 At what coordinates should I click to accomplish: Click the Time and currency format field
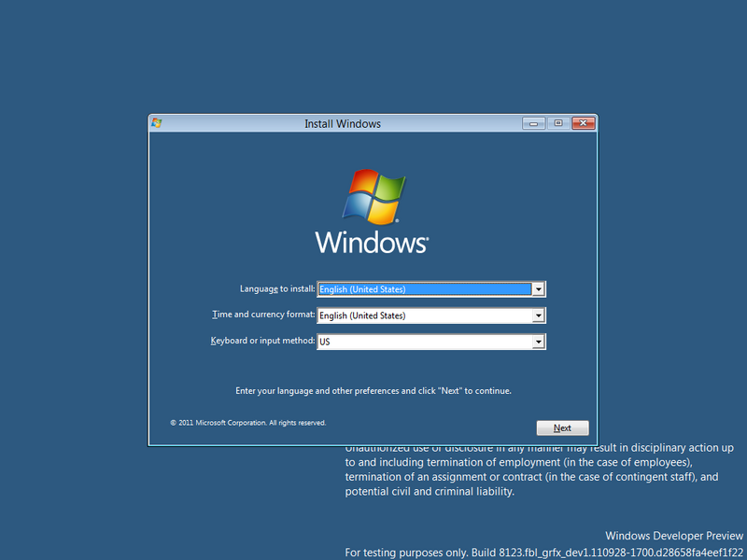(431, 315)
